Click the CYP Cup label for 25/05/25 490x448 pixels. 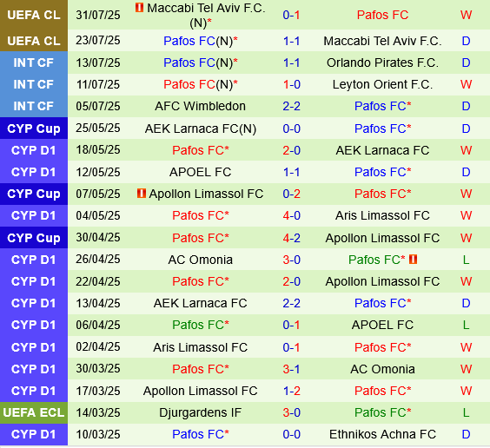pos(34,128)
